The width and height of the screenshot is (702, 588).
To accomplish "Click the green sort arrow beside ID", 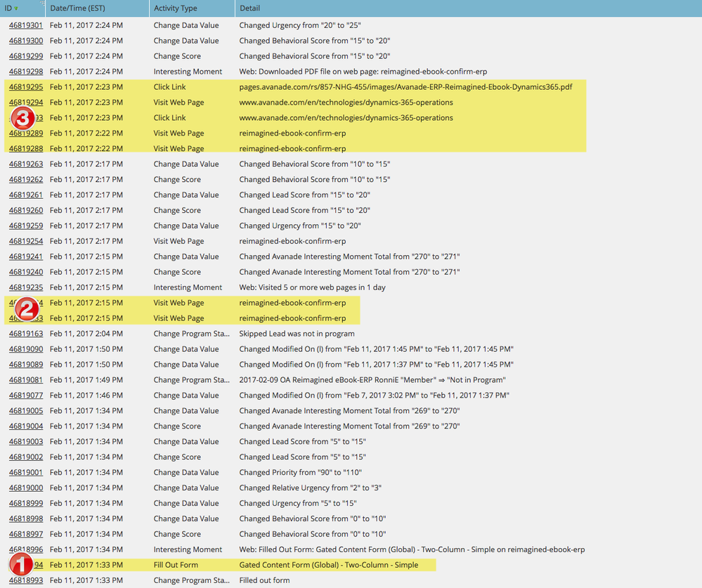I will tap(16, 8).
